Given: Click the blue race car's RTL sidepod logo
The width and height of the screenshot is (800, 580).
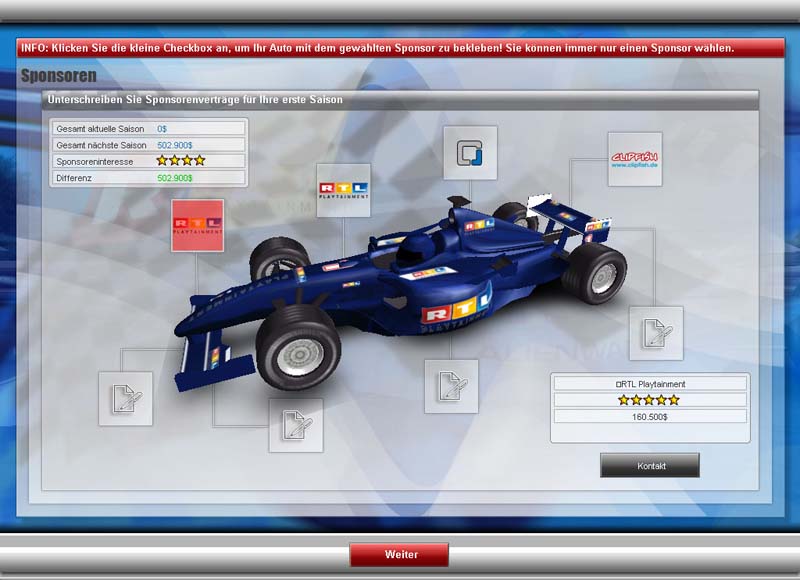Looking at the screenshot, I should pyautogui.click(x=455, y=302).
